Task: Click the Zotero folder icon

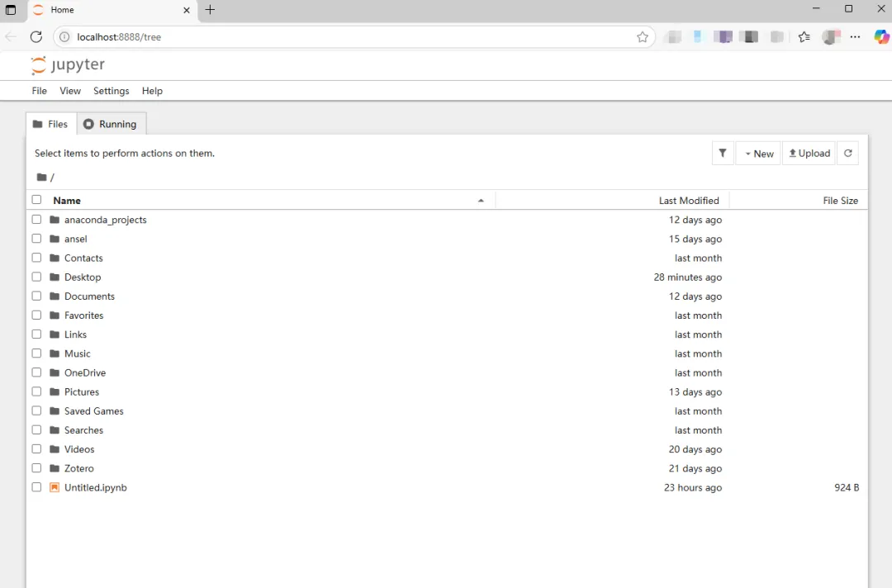Action: coord(55,468)
